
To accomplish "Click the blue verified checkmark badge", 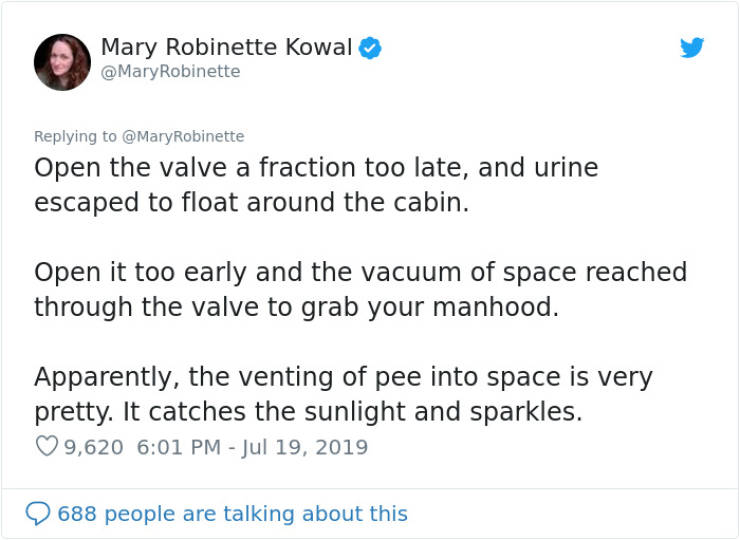I will (370, 48).
